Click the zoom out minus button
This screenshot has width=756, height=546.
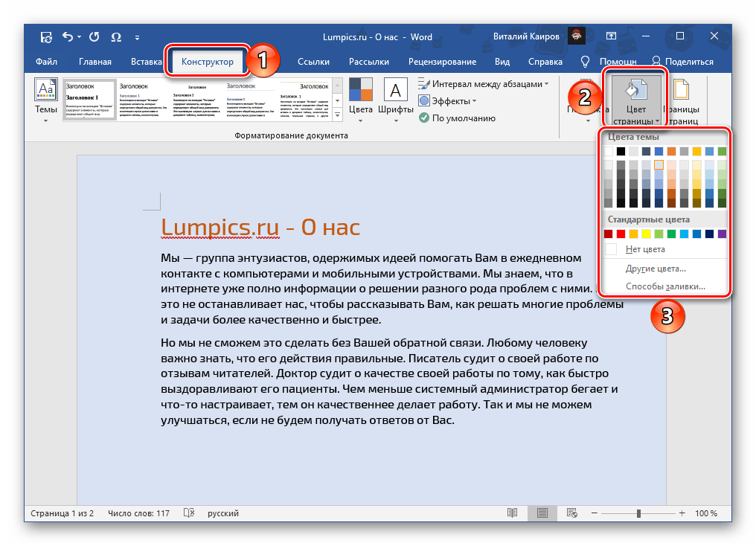[x=594, y=513]
